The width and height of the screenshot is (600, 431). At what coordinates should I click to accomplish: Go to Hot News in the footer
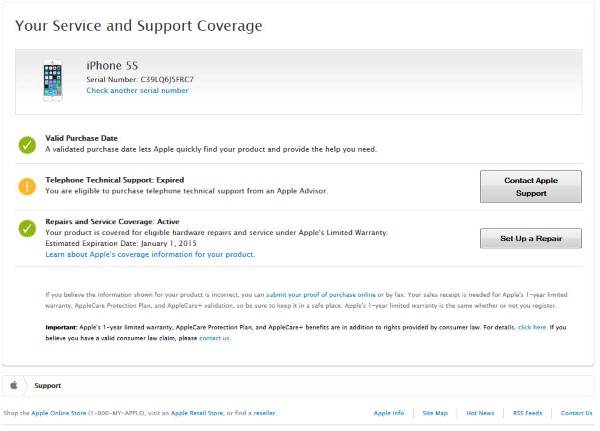coord(480,413)
